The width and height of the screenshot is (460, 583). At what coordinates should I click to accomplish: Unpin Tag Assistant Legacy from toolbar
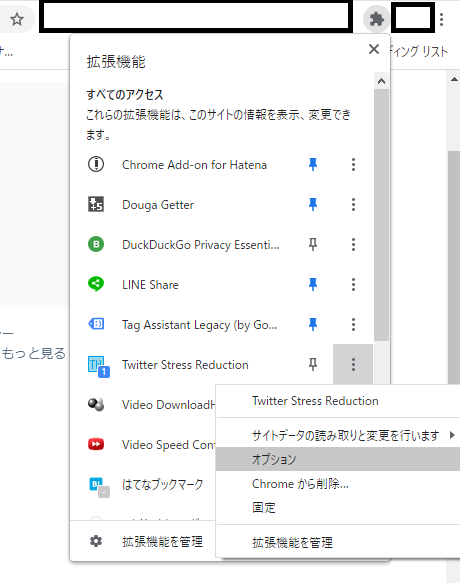click(x=313, y=325)
